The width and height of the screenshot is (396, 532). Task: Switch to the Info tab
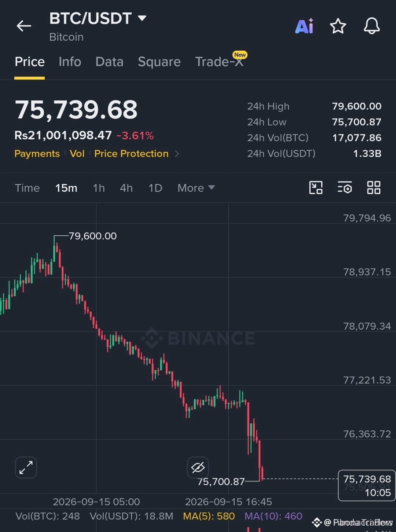point(70,62)
